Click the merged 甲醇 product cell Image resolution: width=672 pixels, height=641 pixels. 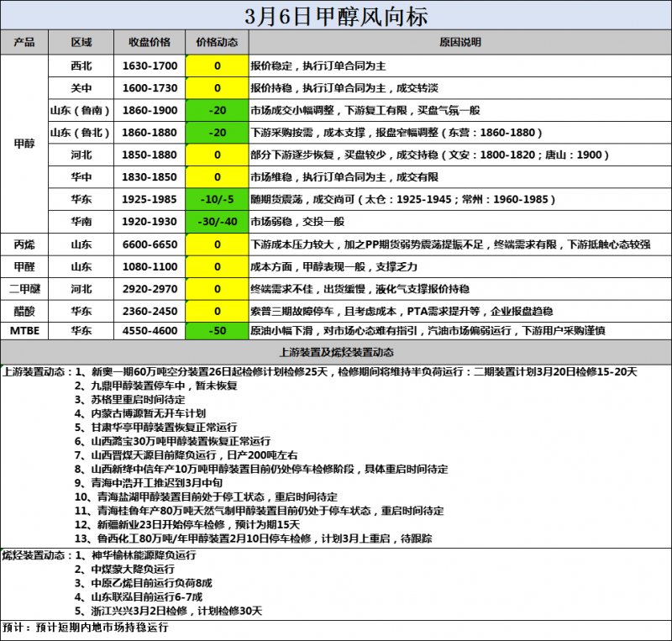click(x=24, y=144)
